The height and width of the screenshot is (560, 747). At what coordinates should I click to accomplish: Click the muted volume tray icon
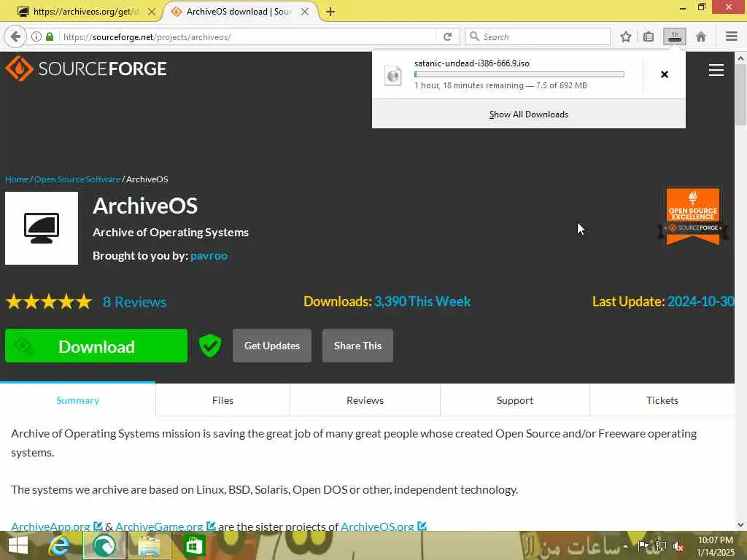(678, 545)
